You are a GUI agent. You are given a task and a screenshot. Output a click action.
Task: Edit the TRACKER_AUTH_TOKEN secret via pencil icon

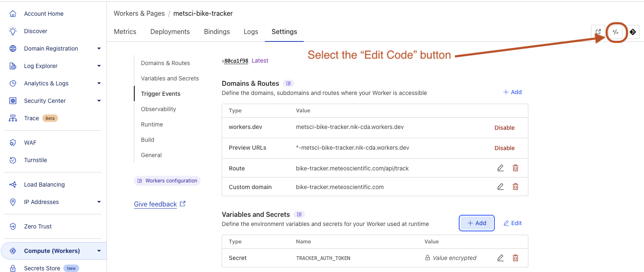coord(500,257)
